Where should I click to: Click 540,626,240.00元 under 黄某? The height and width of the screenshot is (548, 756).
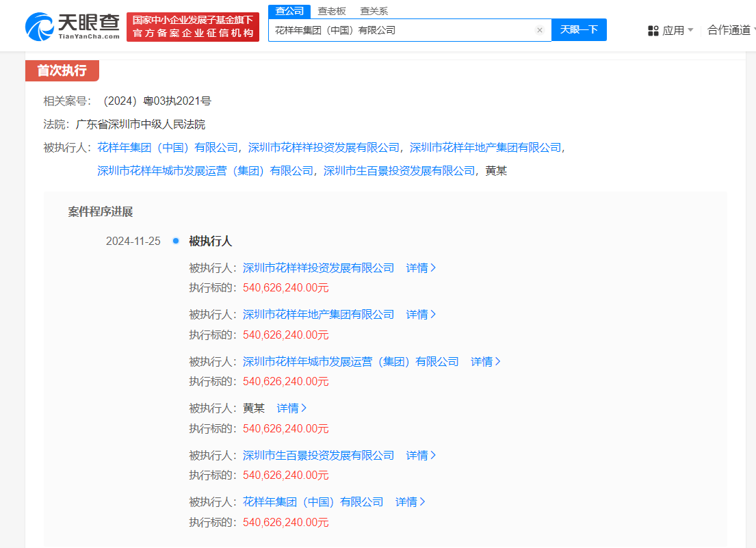[285, 429]
